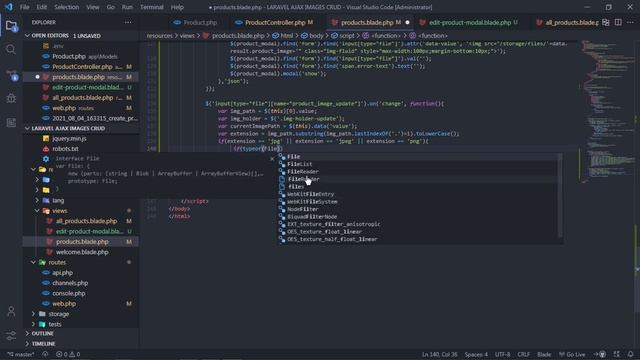Open the Explorer view in activity bar

pos(11,26)
